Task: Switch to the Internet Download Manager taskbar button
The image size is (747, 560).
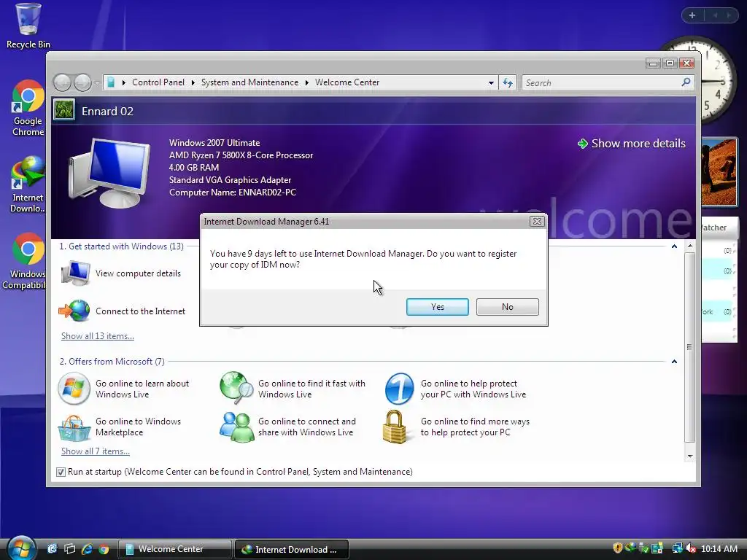Action: tap(292, 549)
